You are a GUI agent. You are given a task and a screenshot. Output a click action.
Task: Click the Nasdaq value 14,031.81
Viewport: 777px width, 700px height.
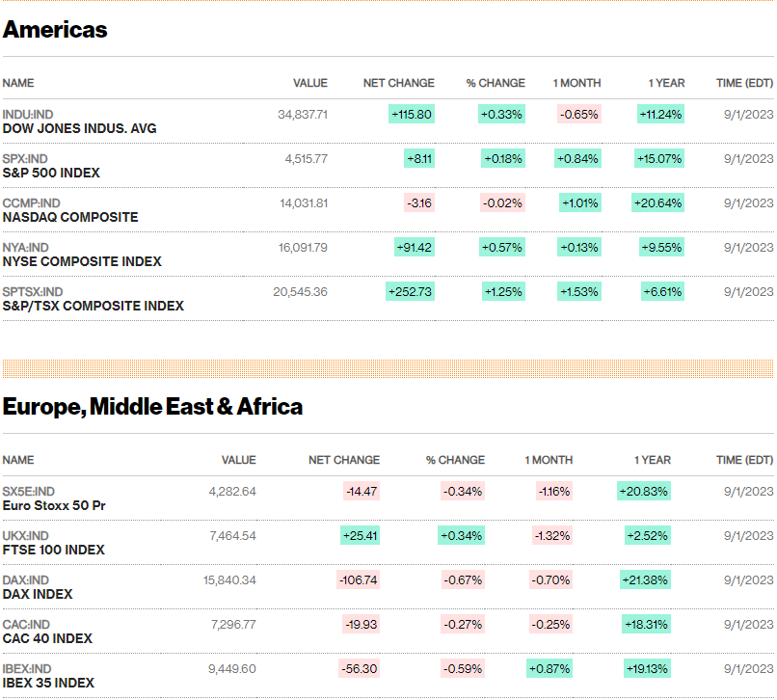point(304,203)
